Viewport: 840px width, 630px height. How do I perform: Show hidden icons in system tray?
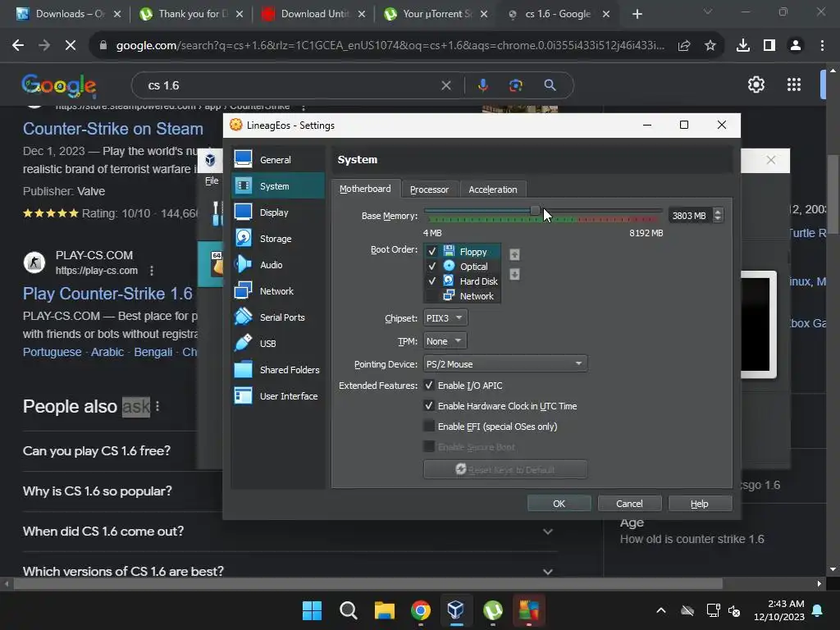point(661,610)
